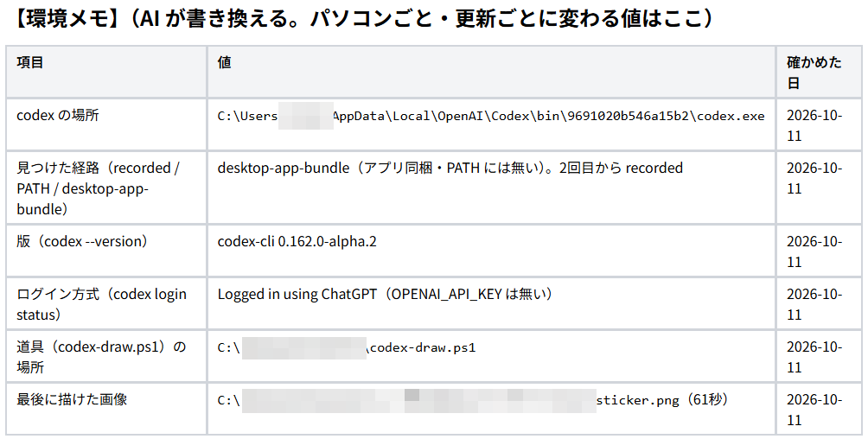Viewport: 868px width, 439px height.
Task: Click the path ending 'sticker.png（61秒）'
Action: pyautogui.click(x=473, y=400)
